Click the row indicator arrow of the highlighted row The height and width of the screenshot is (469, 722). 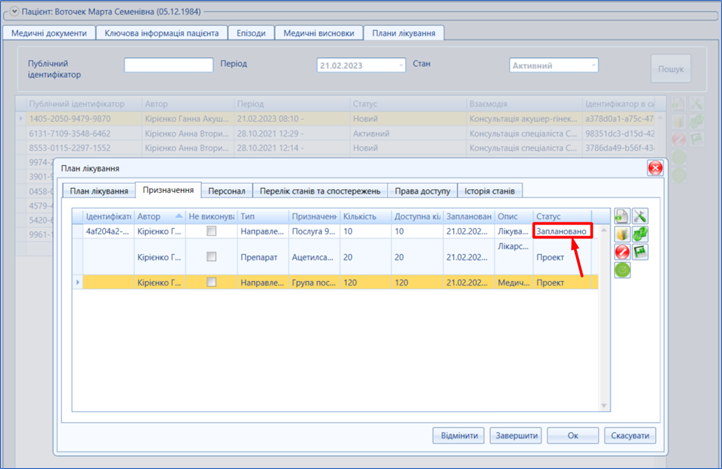(x=77, y=282)
